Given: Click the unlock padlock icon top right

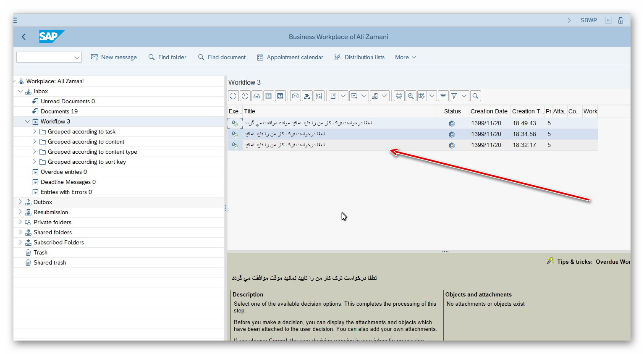Looking at the screenshot, I should point(620,20).
